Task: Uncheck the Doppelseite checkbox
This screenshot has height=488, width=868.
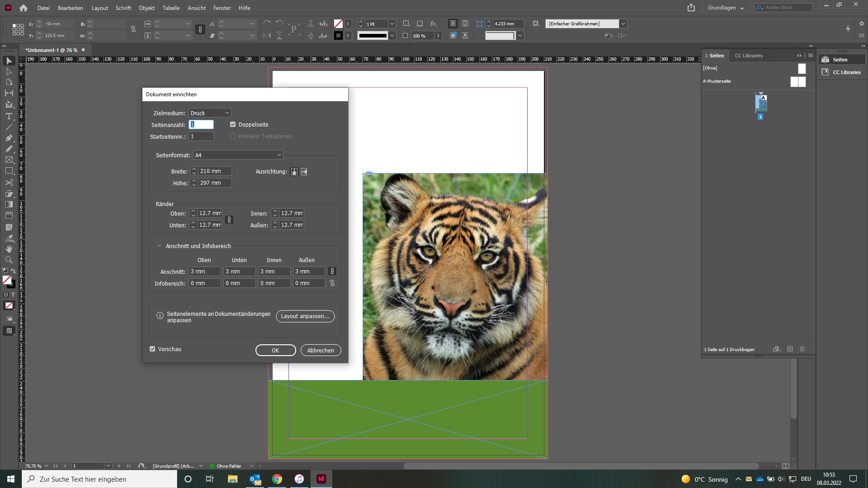Action: 233,125
